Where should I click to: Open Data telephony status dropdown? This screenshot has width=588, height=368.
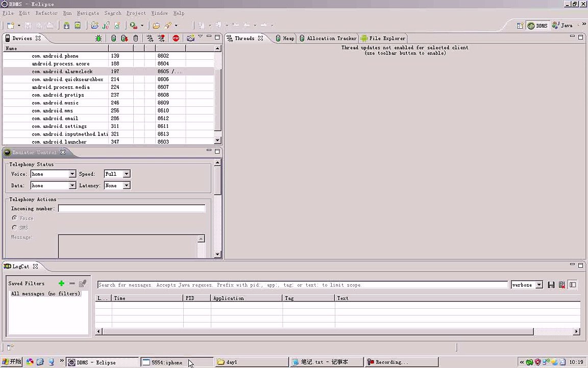point(72,186)
